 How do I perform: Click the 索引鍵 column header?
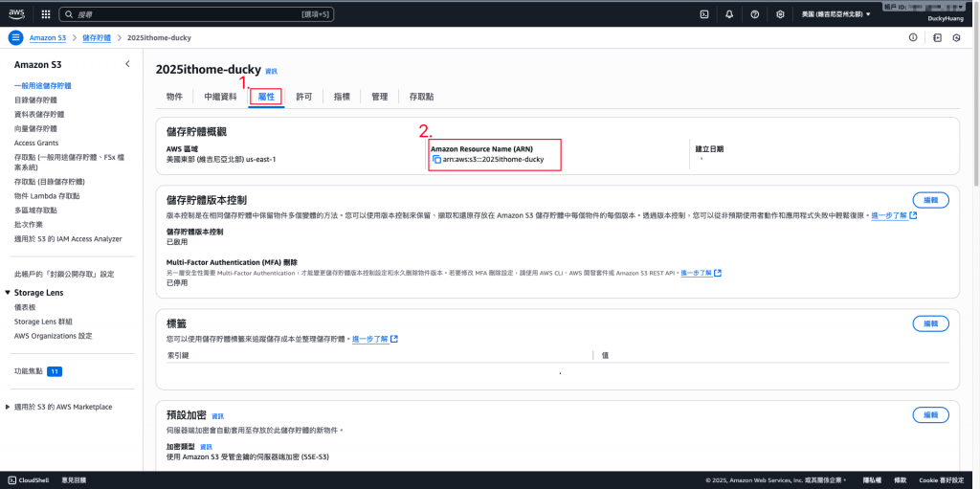tap(178, 355)
